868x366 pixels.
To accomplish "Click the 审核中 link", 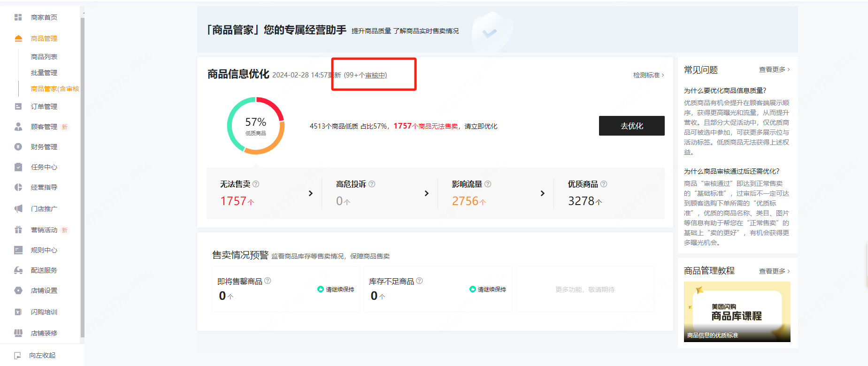I will (375, 75).
